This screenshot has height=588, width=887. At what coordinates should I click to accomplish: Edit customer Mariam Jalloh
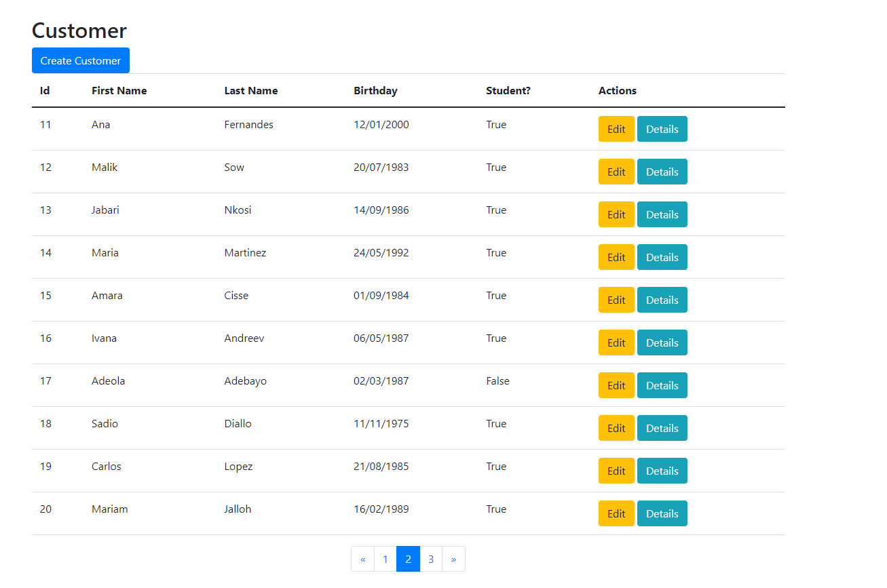(616, 513)
